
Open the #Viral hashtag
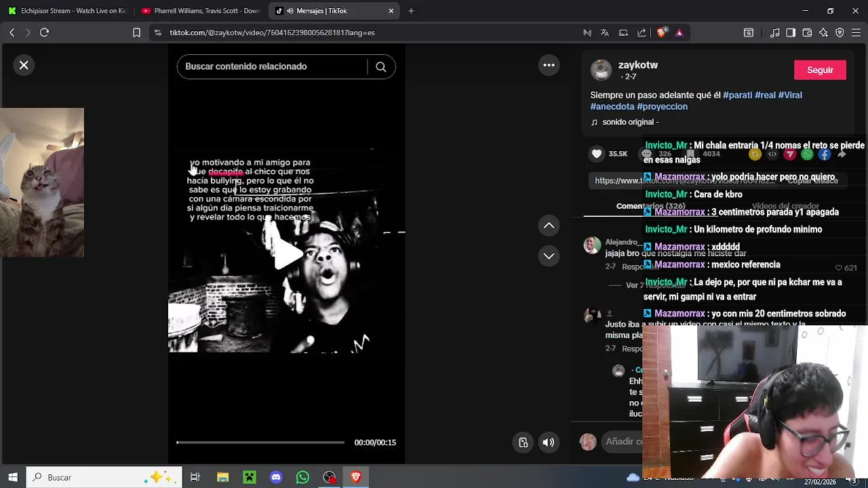790,95
